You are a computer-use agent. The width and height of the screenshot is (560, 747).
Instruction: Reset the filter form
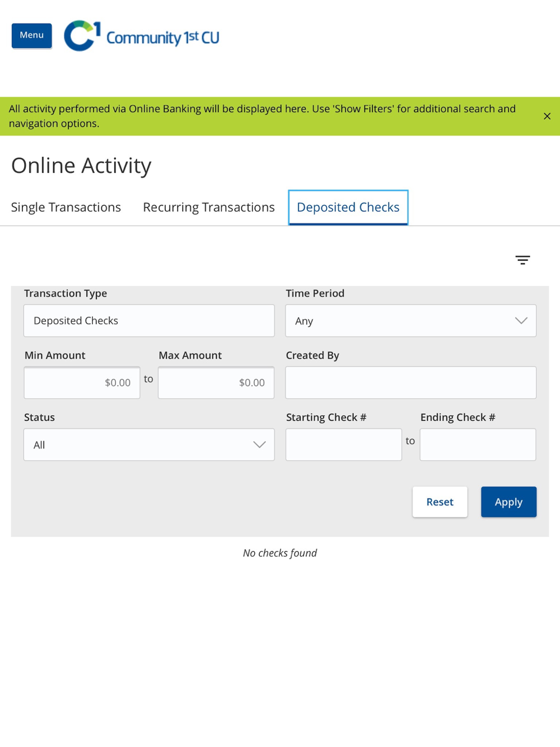(440, 502)
